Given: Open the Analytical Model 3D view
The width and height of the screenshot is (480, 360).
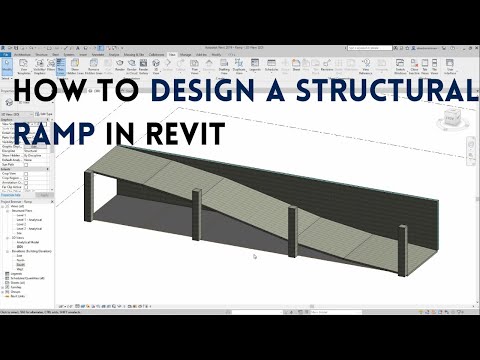Looking at the screenshot, I should (x=28, y=242).
